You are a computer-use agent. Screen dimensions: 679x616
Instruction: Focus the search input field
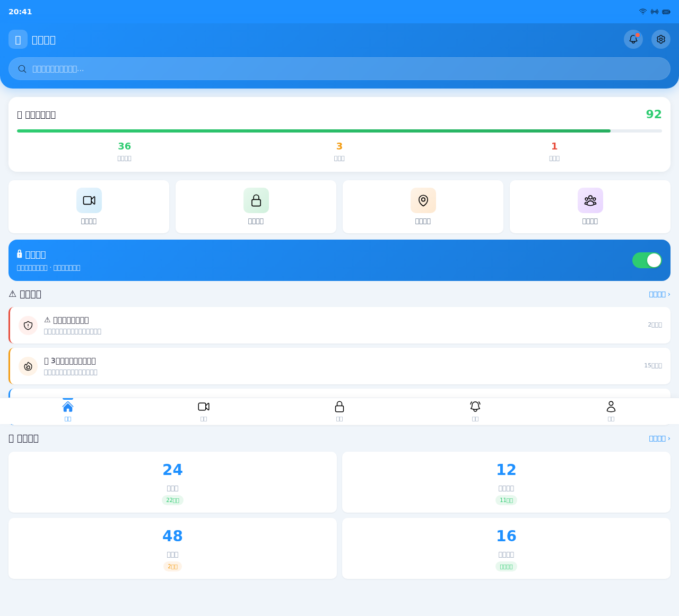coord(339,69)
